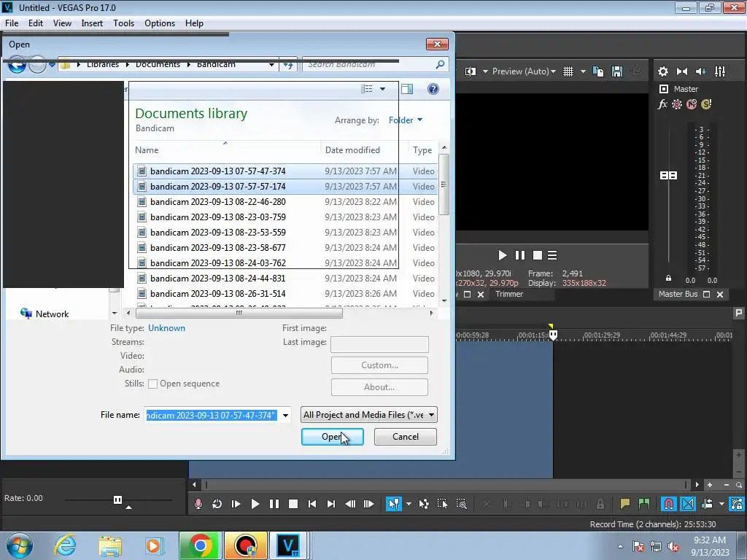Open the View menu

pyautogui.click(x=62, y=23)
